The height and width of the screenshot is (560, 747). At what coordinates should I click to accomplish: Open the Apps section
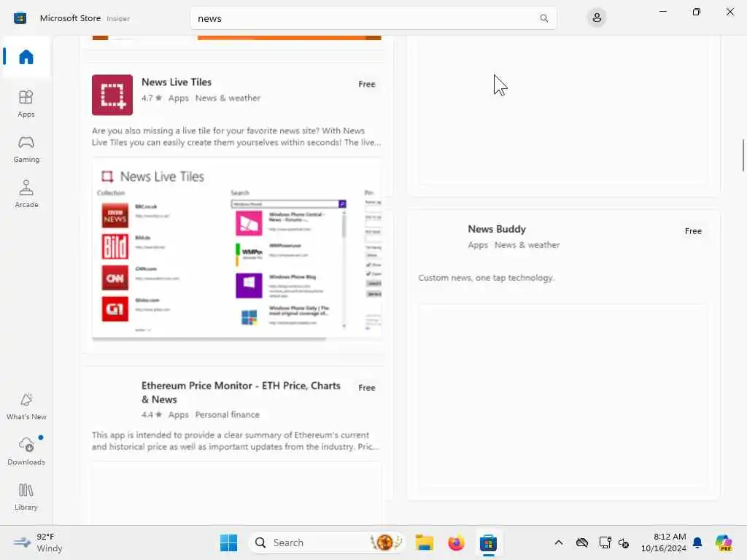26,104
